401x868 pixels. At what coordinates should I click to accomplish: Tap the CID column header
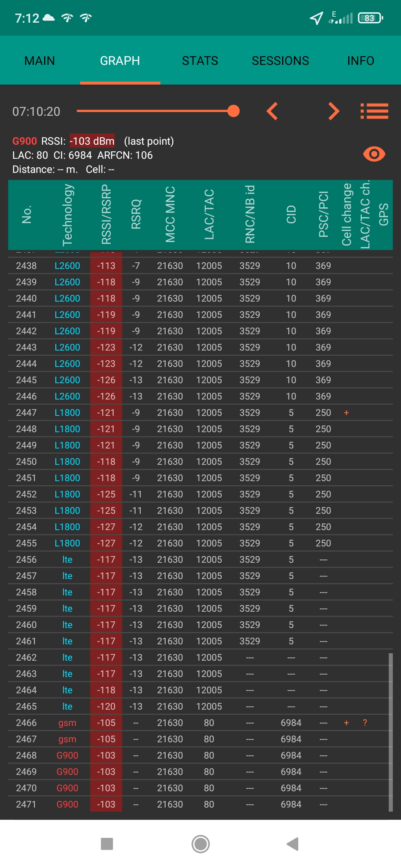[x=291, y=214]
